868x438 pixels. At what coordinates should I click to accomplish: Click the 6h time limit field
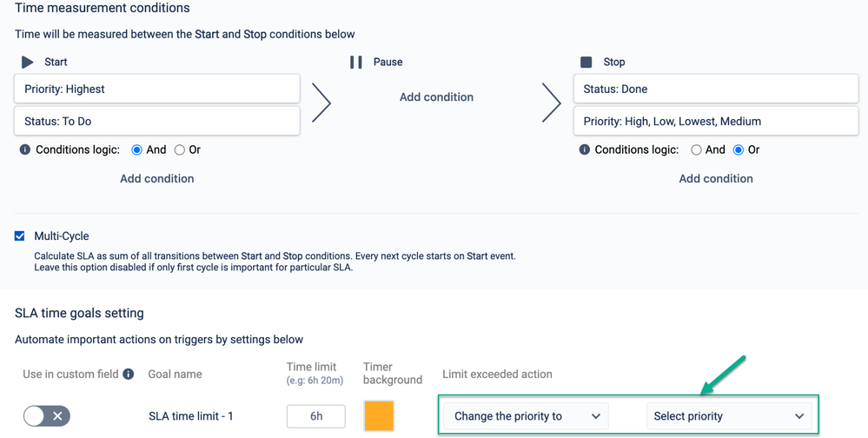click(316, 416)
